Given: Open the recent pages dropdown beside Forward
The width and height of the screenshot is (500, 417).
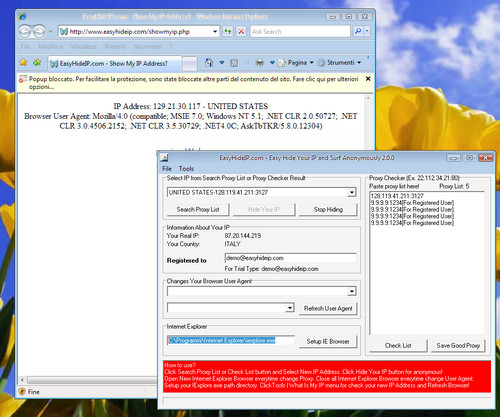Looking at the screenshot, I should point(50,32).
